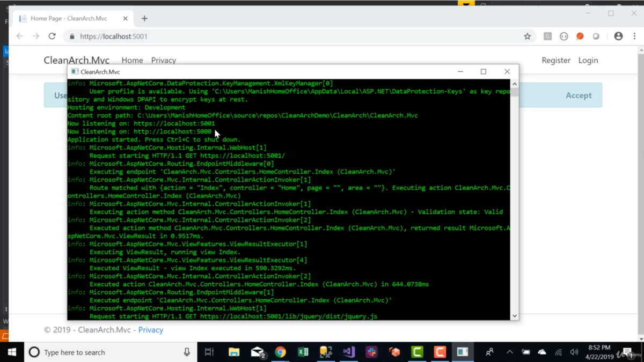
Task: Open the Wi-Fi network tray icon
Action: pos(559,352)
